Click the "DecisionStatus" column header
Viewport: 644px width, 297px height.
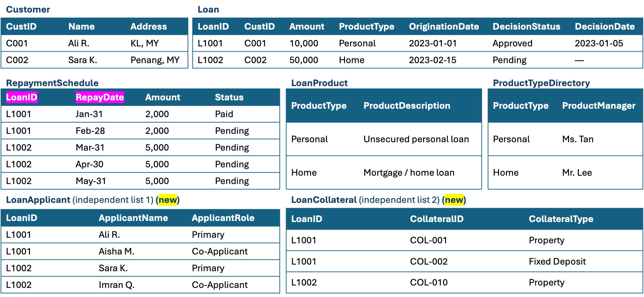[526, 26]
